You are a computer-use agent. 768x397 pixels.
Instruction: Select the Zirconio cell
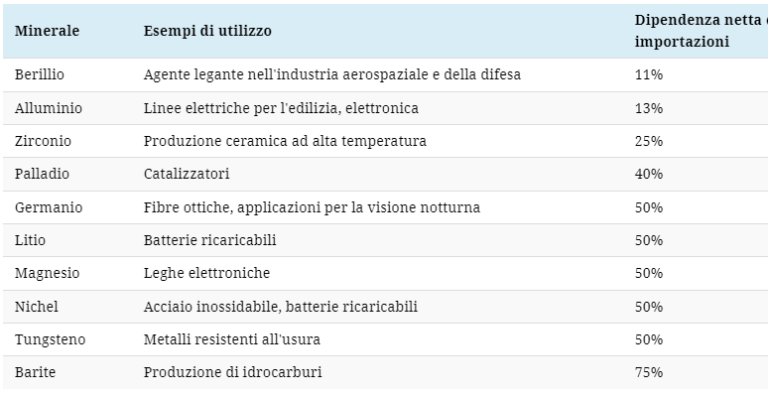click(x=43, y=141)
